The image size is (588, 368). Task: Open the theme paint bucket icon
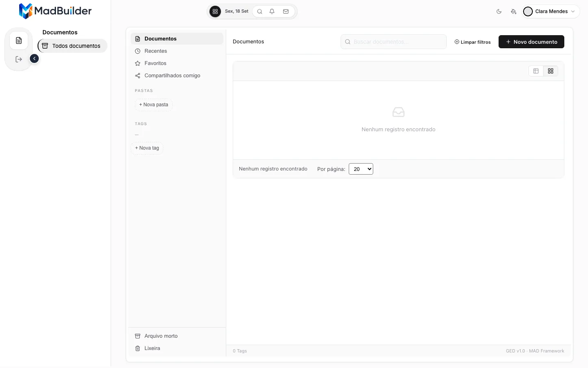point(514,11)
